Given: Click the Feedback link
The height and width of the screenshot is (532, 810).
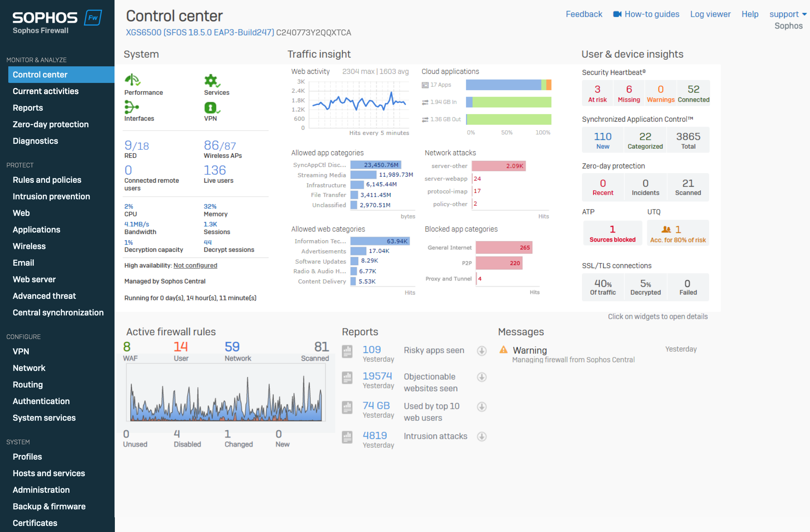Looking at the screenshot, I should (584, 14).
